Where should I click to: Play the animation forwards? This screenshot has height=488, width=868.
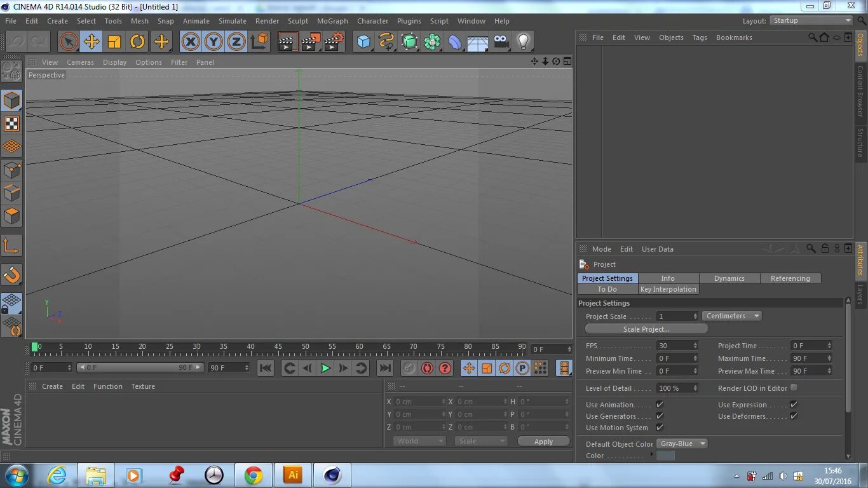tap(325, 368)
